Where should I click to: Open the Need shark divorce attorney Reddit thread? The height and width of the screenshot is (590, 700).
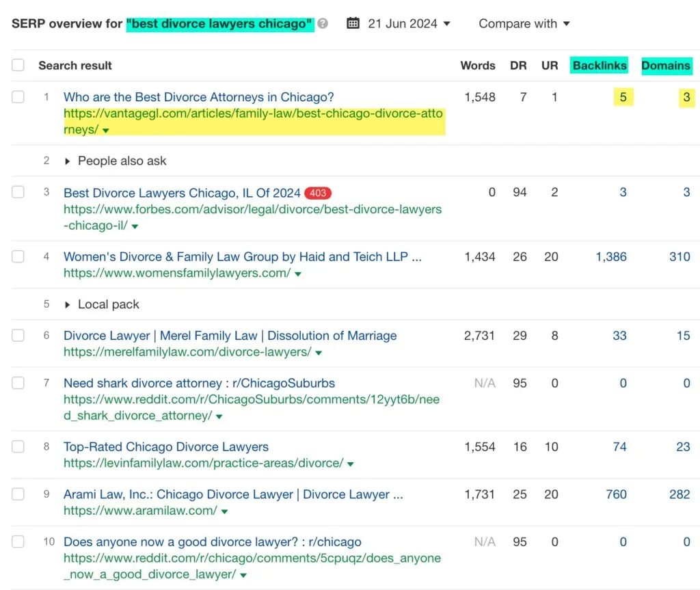coord(199,384)
